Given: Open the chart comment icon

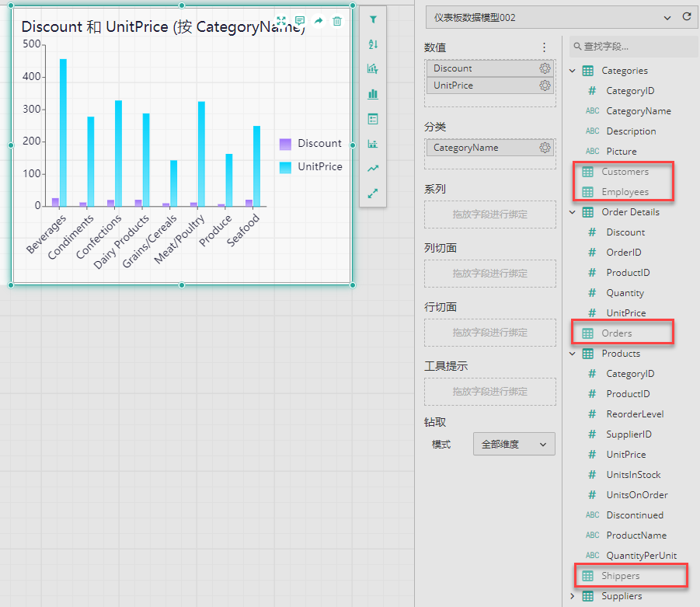Looking at the screenshot, I should tap(300, 20).
